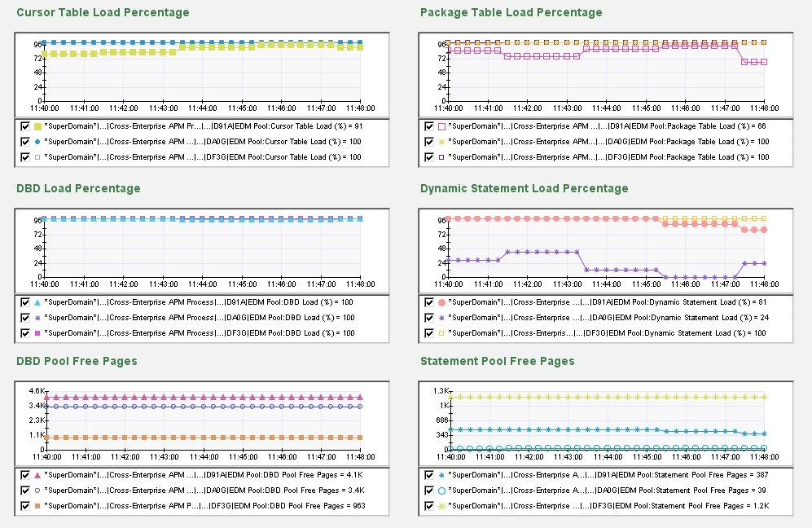Image resolution: width=812 pixels, height=528 pixels.
Task: Click purple asterisk marker for DA0G Dynamic Statement Load
Action: point(441,318)
